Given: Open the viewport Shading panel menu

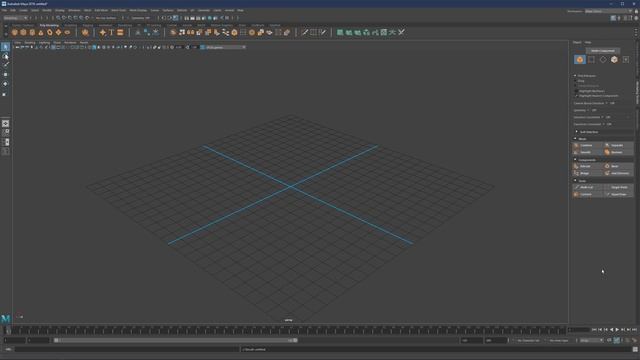Looking at the screenshot, I should [30, 42].
